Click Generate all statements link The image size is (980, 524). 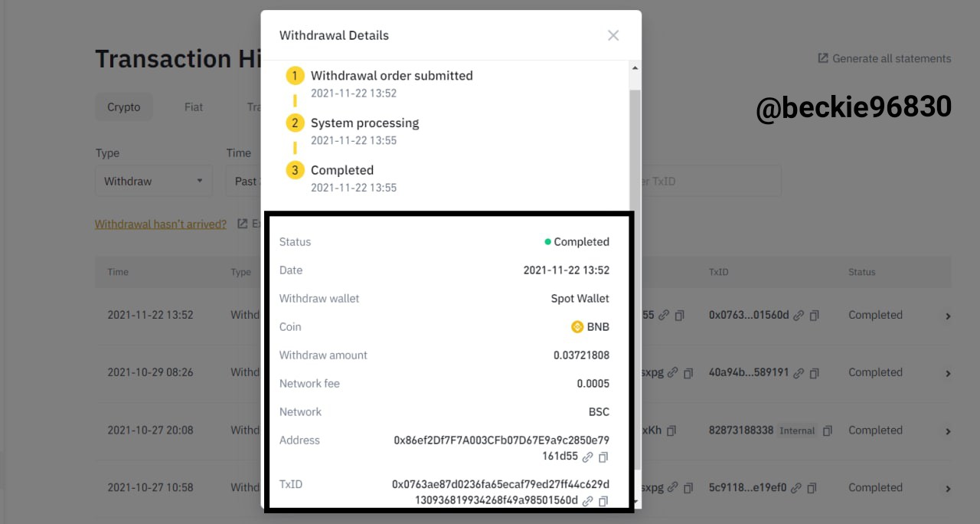click(884, 58)
